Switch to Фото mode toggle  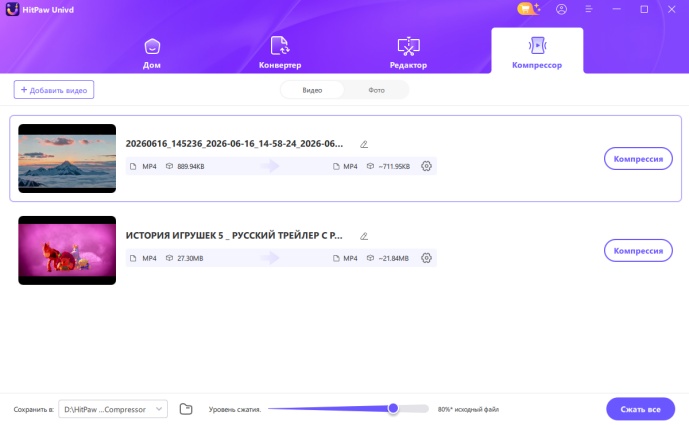pyautogui.click(x=376, y=90)
